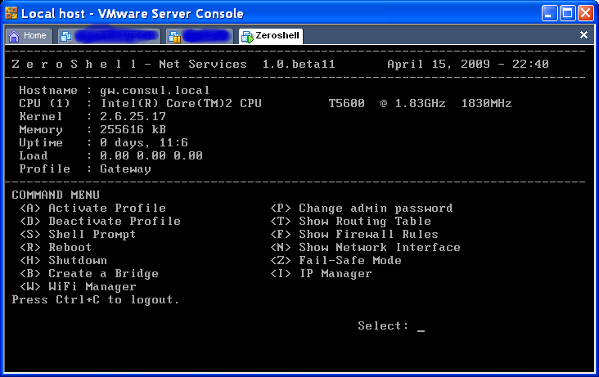Click the CPU model T5600 text
This screenshot has width=599, height=377.
tap(347, 104)
